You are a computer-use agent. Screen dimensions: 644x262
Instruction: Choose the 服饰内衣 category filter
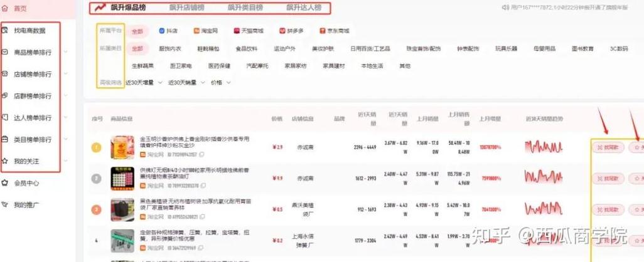coord(169,49)
